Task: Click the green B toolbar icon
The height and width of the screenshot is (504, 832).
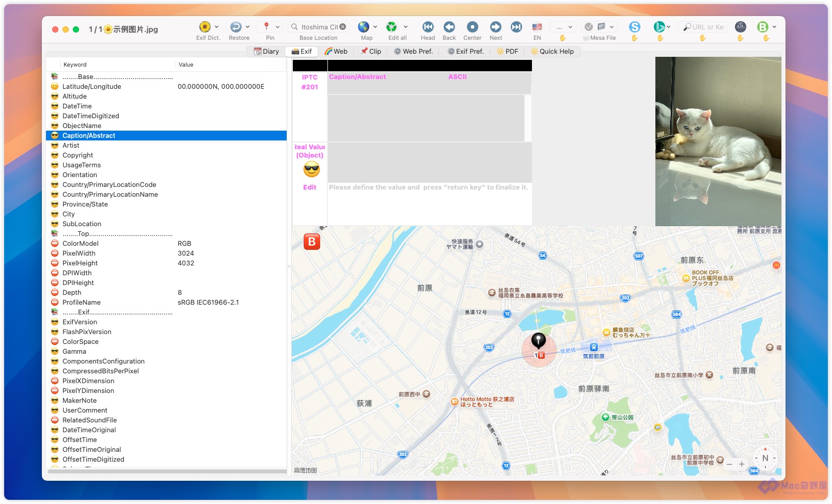Action: coord(763,27)
